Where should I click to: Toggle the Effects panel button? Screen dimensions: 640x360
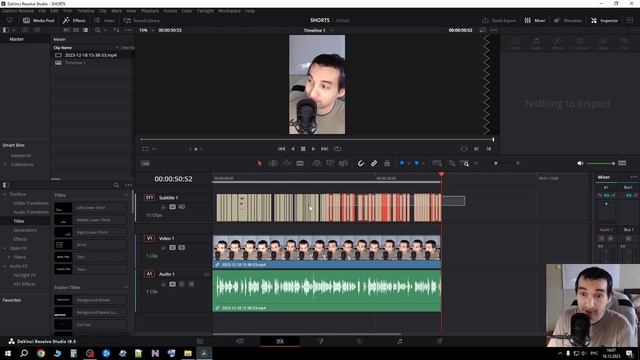74,20
